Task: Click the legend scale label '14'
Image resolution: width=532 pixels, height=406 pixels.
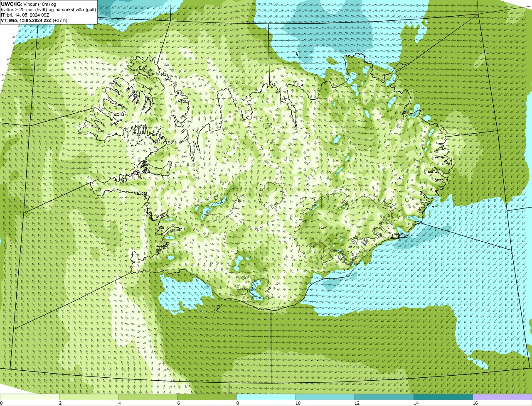Action: click(x=416, y=403)
